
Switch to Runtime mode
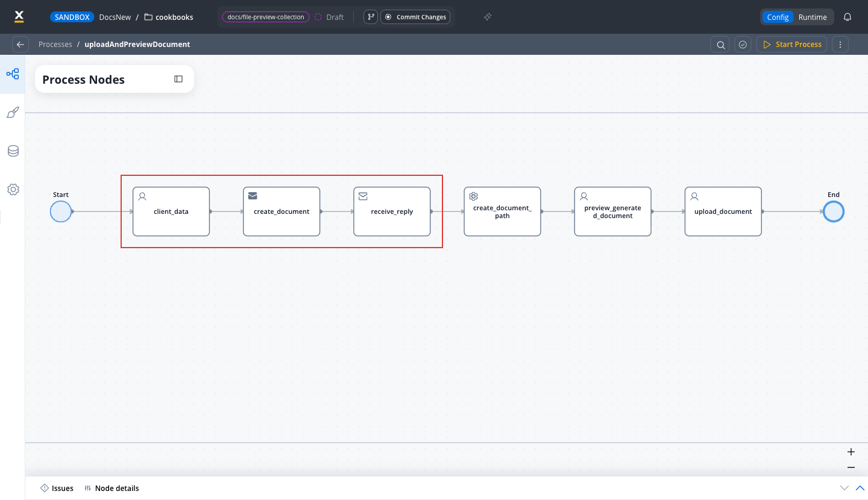click(813, 17)
